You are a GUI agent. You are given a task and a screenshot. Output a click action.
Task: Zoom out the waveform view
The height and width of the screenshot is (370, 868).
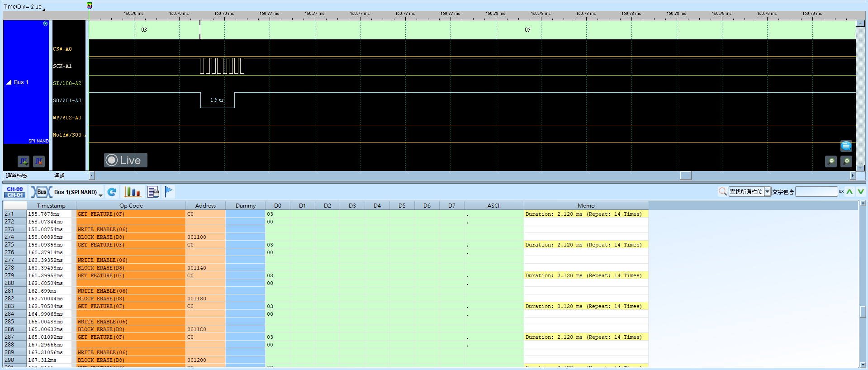(x=831, y=161)
